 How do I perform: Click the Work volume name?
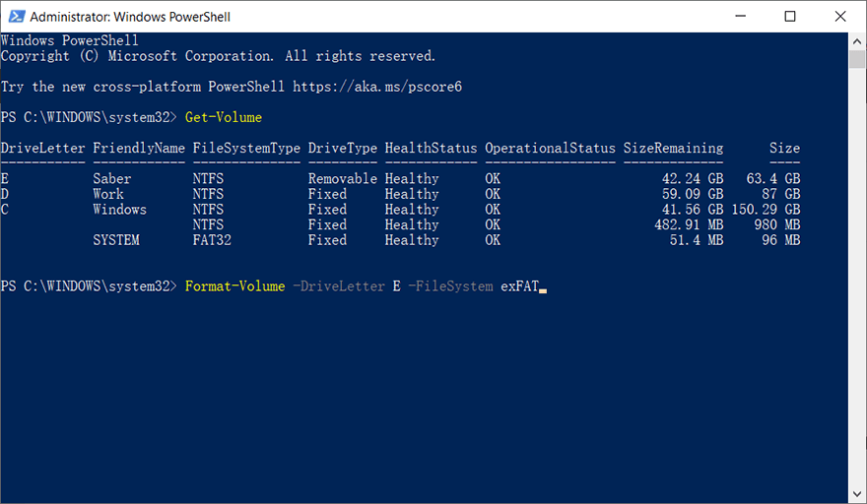pos(108,194)
